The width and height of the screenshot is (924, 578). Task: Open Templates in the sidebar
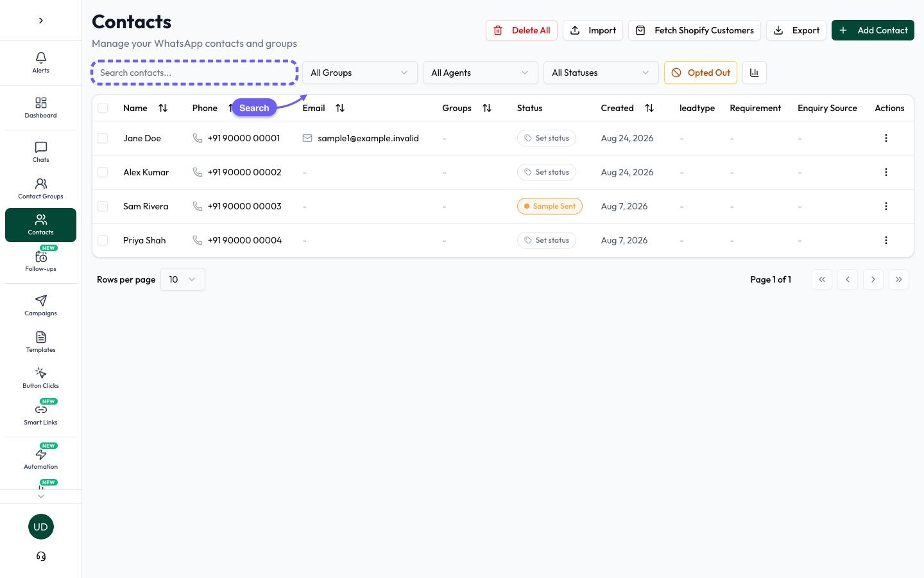(x=40, y=342)
